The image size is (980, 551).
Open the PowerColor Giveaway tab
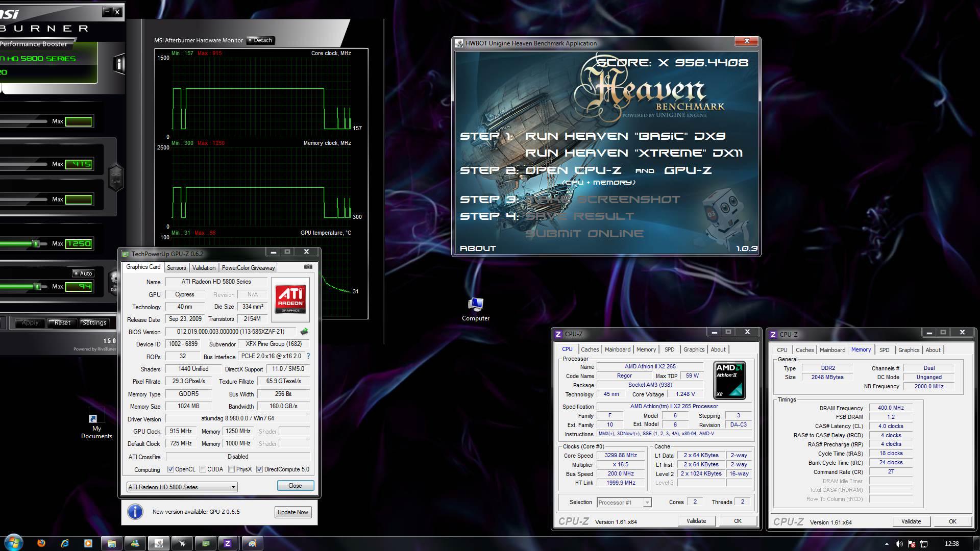pos(249,268)
